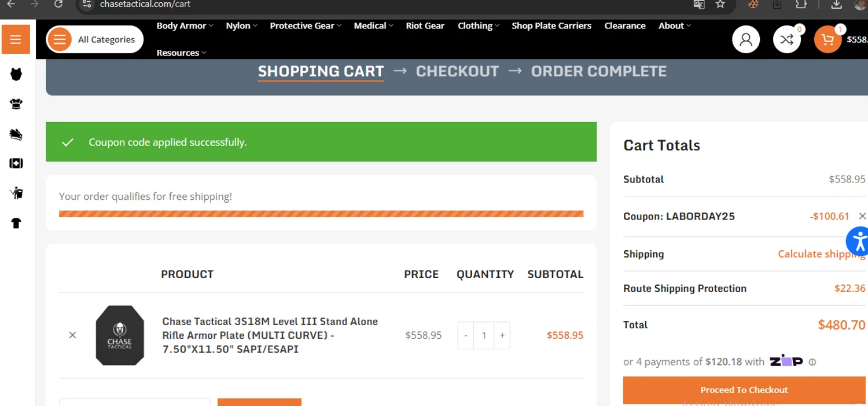Click Proceed To Checkout button

pyautogui.click(x=744, y=390)
